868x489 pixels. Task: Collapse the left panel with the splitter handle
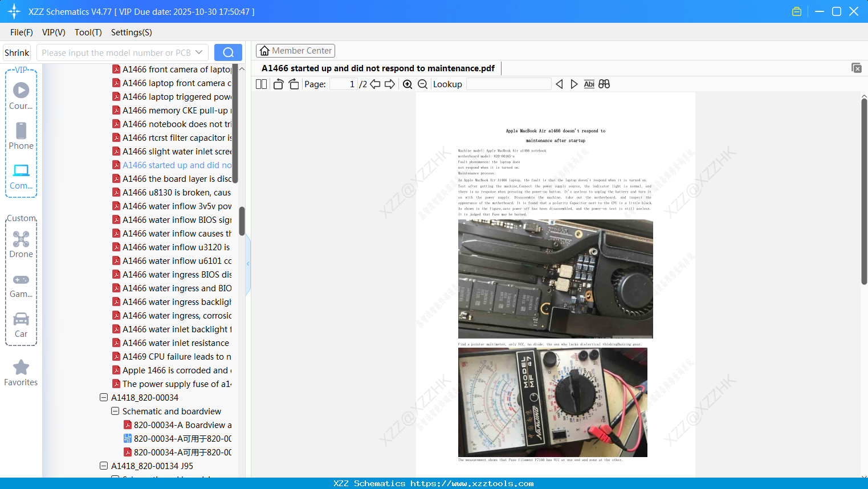coord(248,264)
